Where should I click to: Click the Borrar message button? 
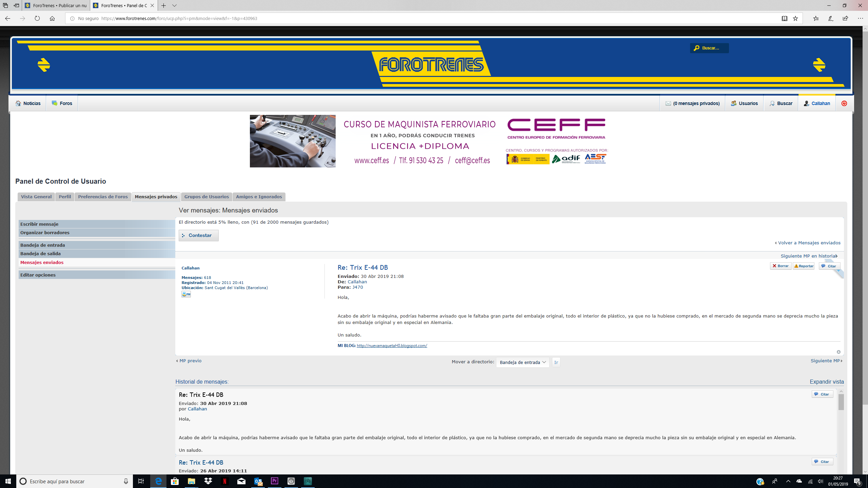tap(781, 266)
